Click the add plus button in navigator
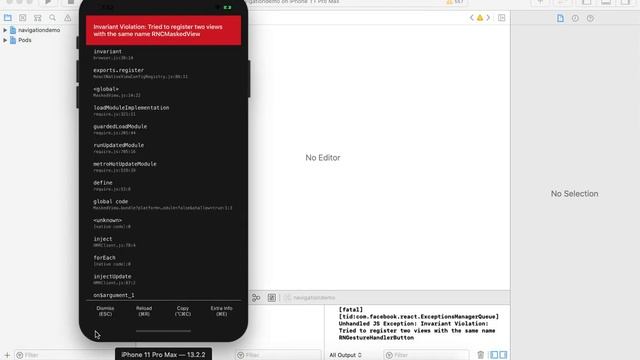The image size is (640, 360). pyautogui.click(x=7, y=355)
